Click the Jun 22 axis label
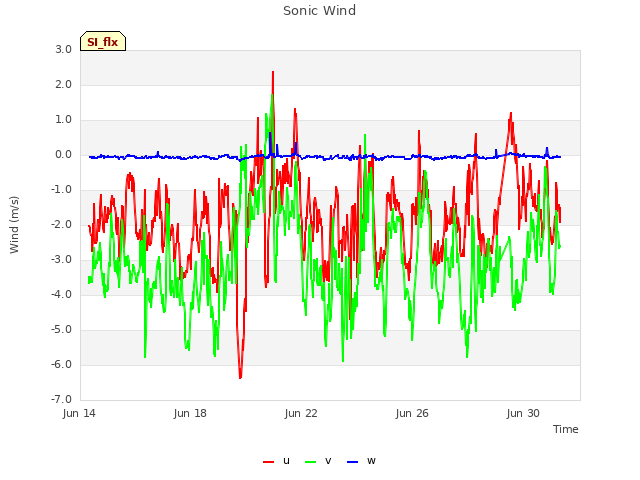This screenshot has height=480, width=640. click(x=301, y=413)
